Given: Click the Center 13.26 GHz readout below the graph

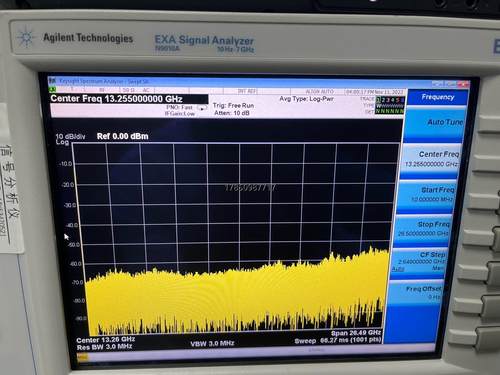Looking at the screenshot, I should (105, 340).
